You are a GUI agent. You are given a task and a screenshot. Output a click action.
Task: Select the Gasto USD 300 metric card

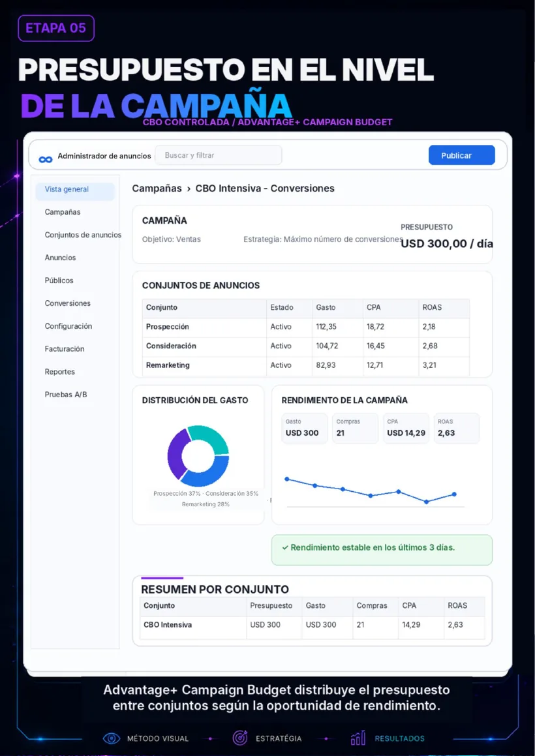pyautogui.click(x=305, y=428)
